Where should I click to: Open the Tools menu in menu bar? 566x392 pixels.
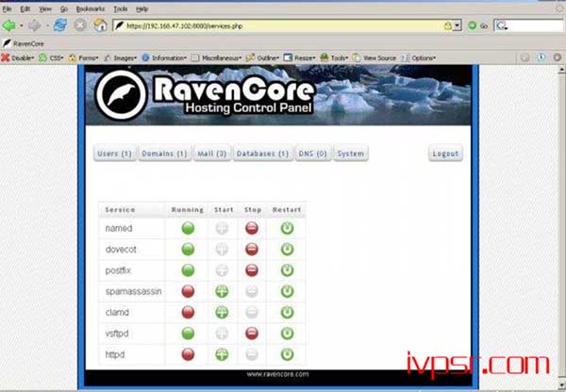coord(121,9)
